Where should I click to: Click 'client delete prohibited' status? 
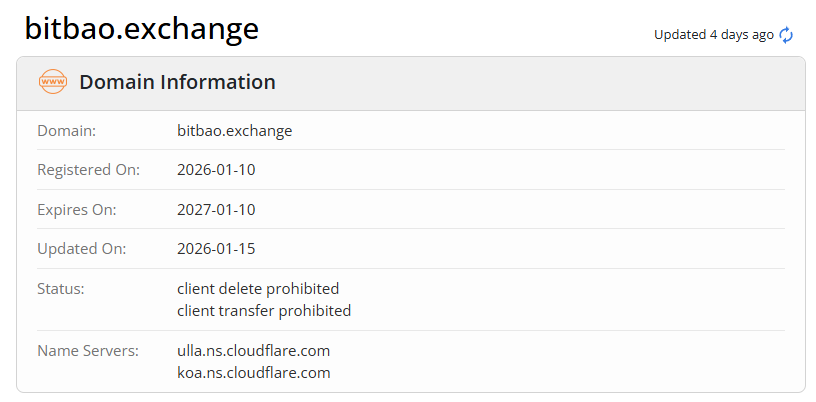click(x=258, y=289)
